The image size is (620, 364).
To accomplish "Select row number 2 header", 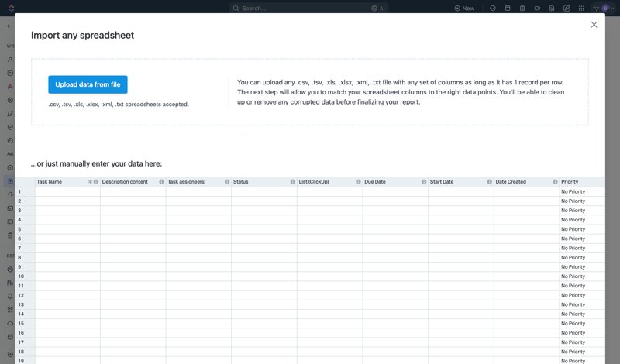I will (25, 201).
